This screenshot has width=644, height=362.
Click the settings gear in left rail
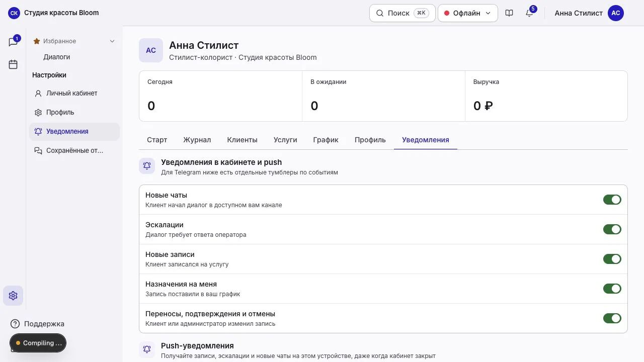pyautogui.click(x=13, y=296)
